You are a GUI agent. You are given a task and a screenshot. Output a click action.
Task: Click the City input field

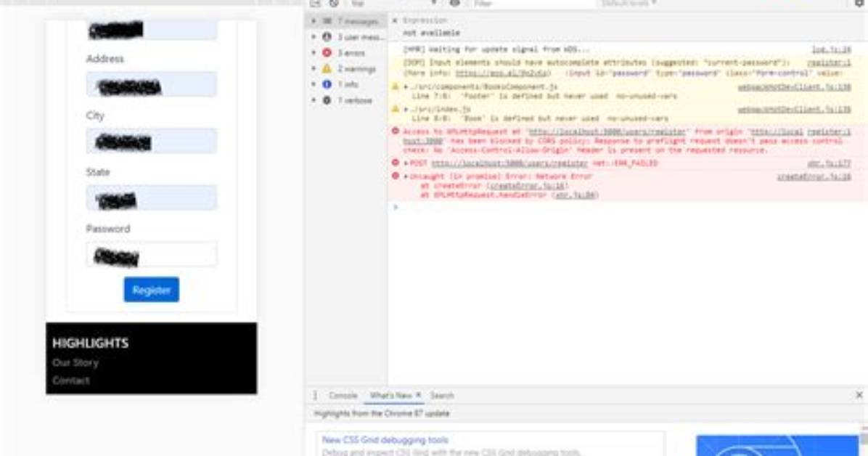(151, 142)
